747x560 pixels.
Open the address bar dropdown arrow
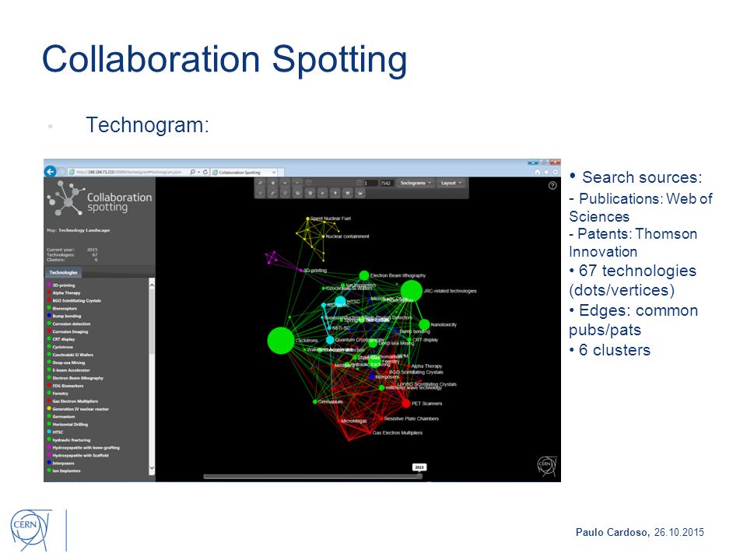click(x=198, y=172)
